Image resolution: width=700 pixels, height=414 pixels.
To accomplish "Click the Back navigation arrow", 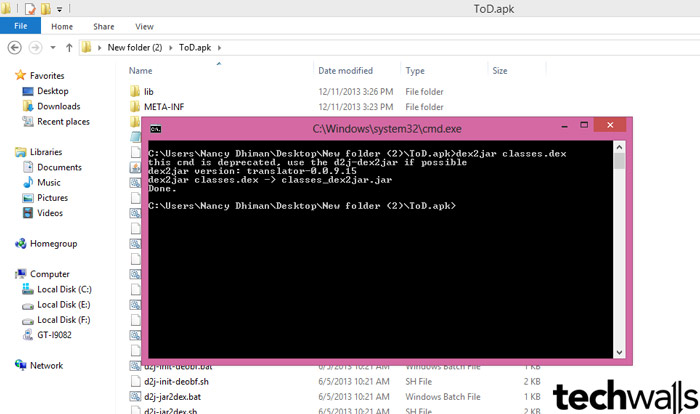I will pos(15,47).
